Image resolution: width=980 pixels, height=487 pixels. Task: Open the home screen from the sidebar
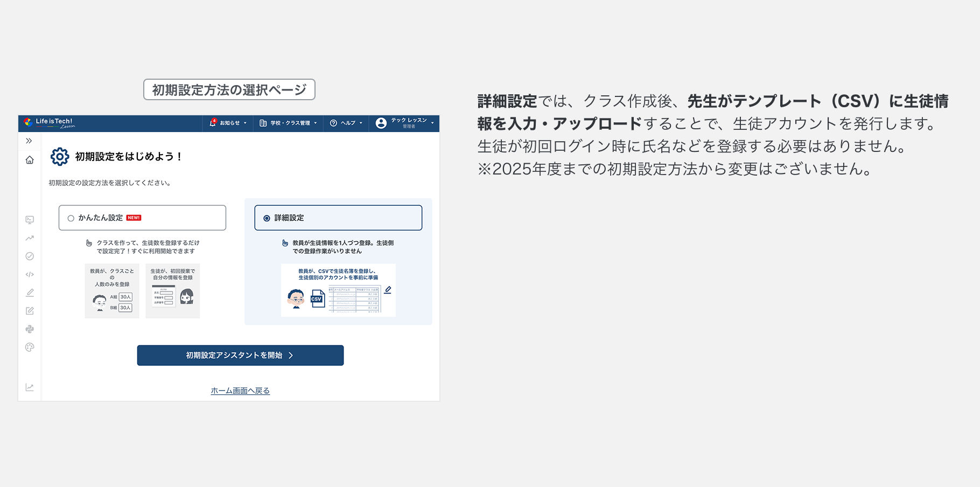pyautogui.click(x=29, y=160)
